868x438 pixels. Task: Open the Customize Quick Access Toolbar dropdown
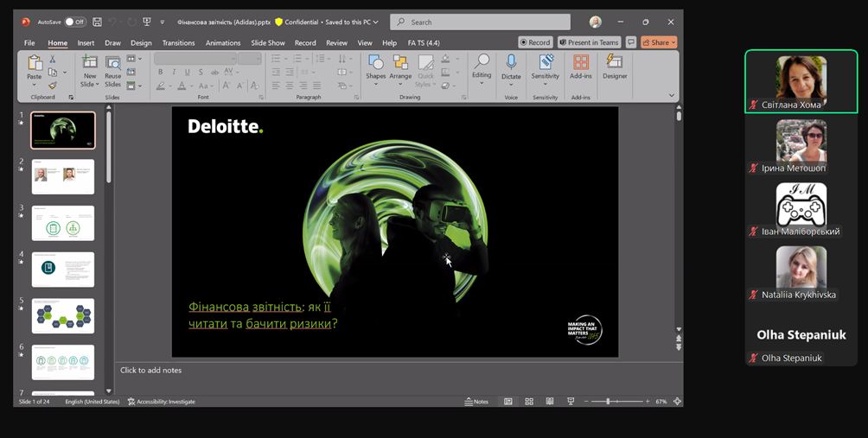[163, 22]
